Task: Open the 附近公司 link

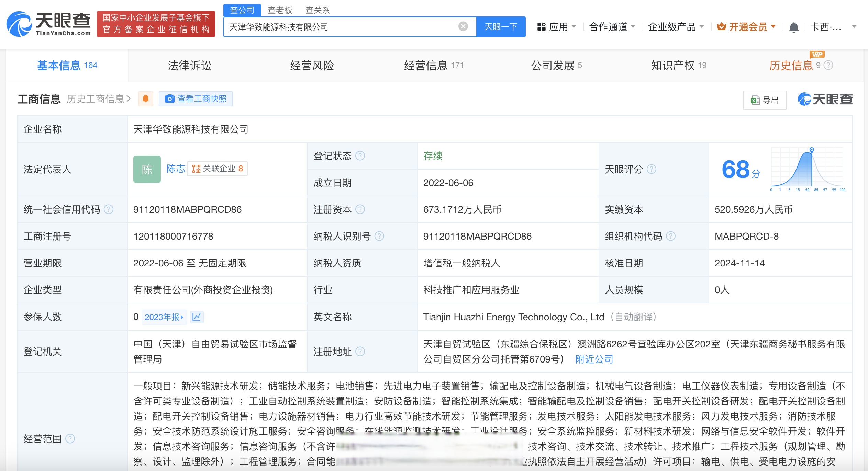Action: pos(594,359)
